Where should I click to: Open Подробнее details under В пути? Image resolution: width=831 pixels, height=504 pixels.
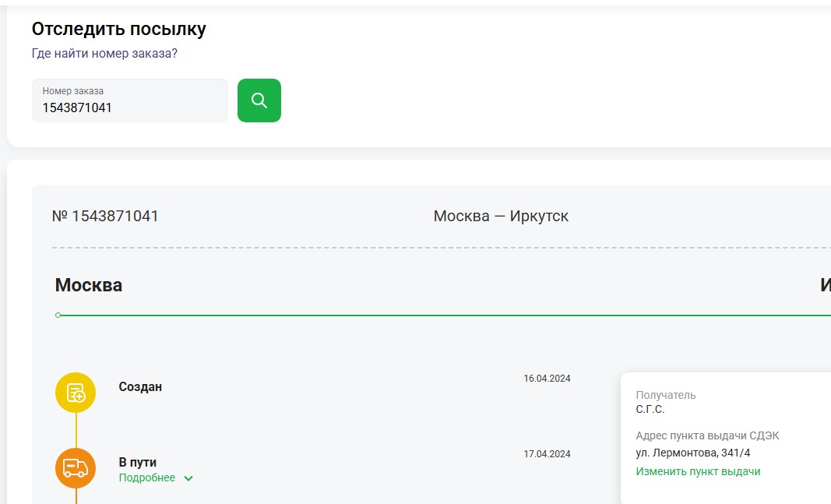147,478
